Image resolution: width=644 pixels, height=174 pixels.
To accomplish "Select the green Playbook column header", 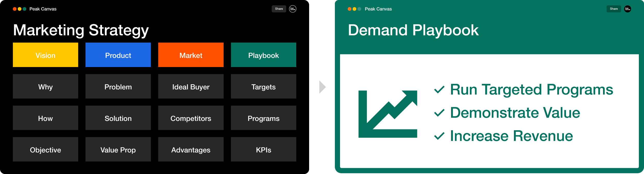I will click(x=263, y=55).
